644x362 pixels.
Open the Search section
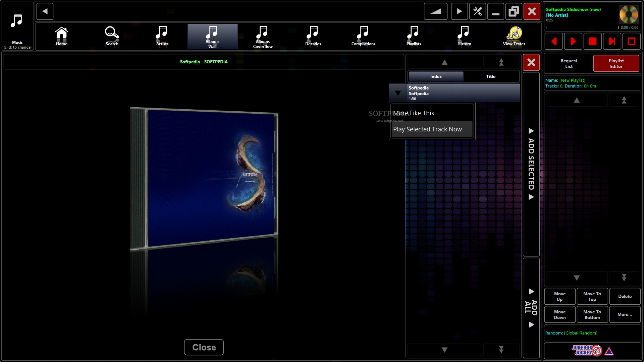(x=112, y=37)
